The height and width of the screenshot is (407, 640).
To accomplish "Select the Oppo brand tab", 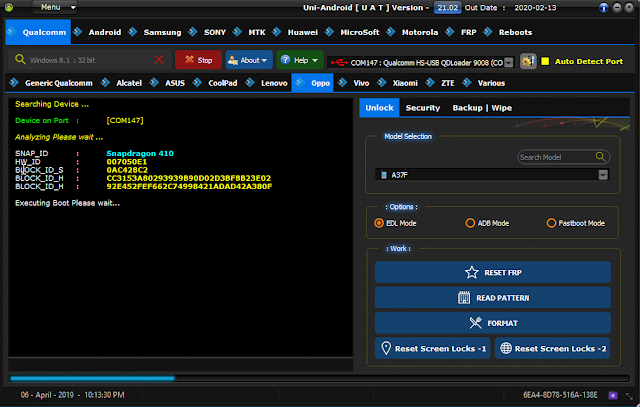I will (x=312, y=83).
